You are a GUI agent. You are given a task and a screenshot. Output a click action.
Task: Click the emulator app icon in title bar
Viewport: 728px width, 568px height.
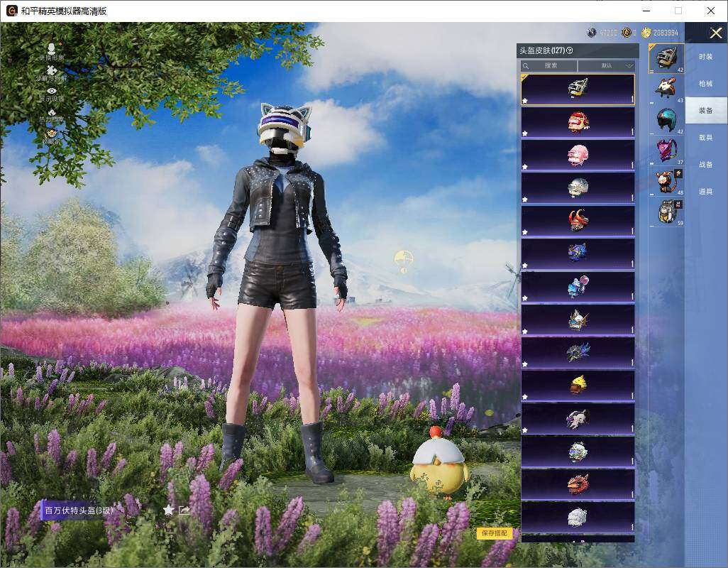(x=11, y=11)
